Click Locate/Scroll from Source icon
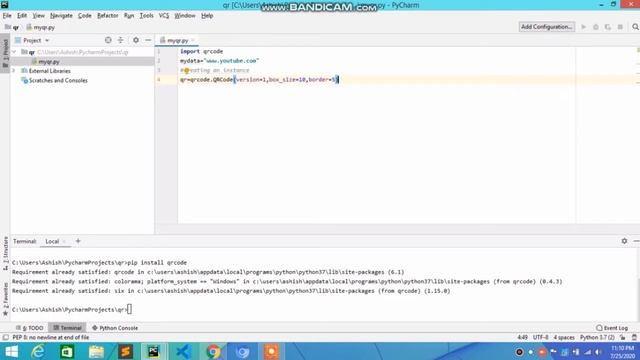This screenshot has width=640, height=360. 108,40
